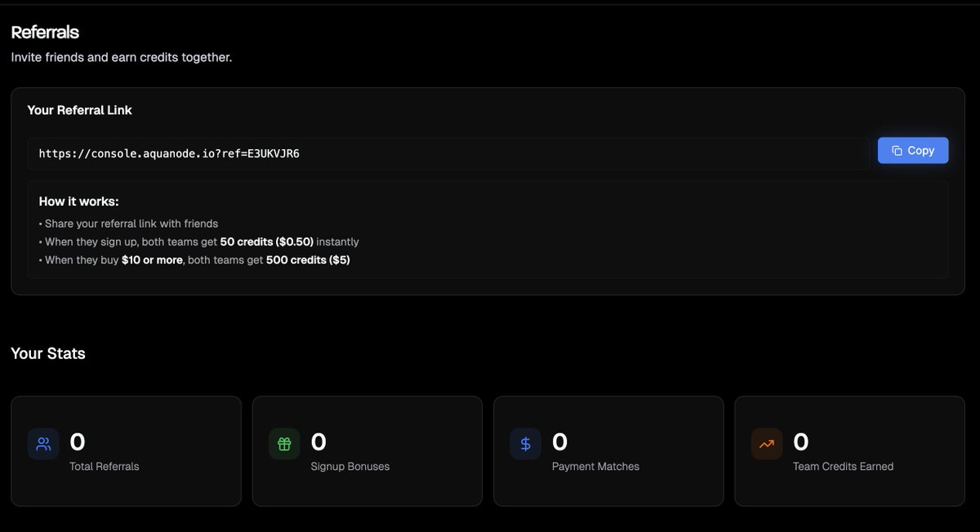980x532 pixels.
Task: Click 'Invite friends and earn credits together' subtitle
Action: coord(122,58)
